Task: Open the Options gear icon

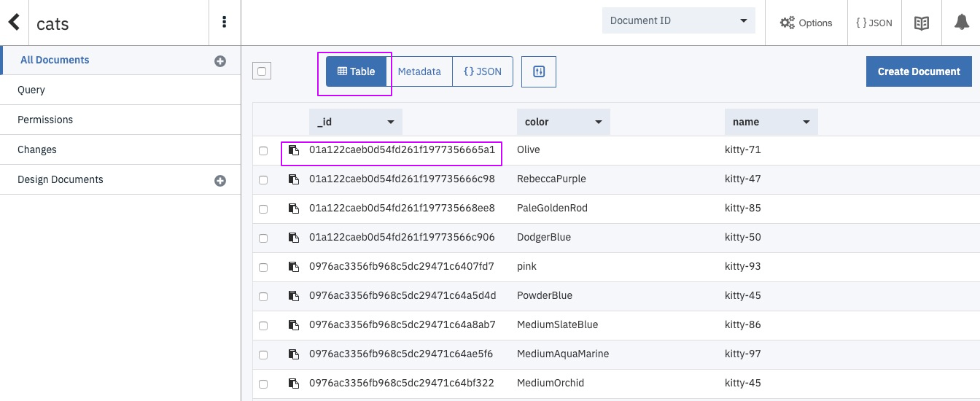Action: coord(787,23)
